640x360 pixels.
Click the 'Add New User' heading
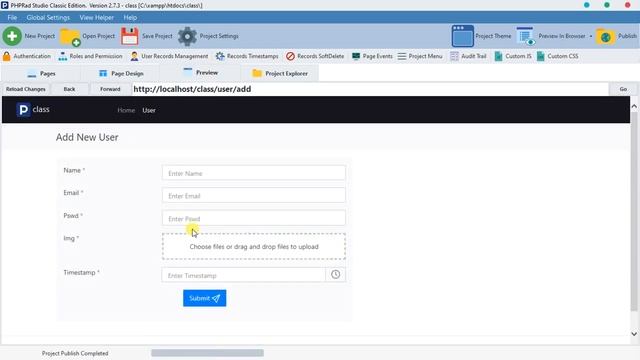pos(87,137)
